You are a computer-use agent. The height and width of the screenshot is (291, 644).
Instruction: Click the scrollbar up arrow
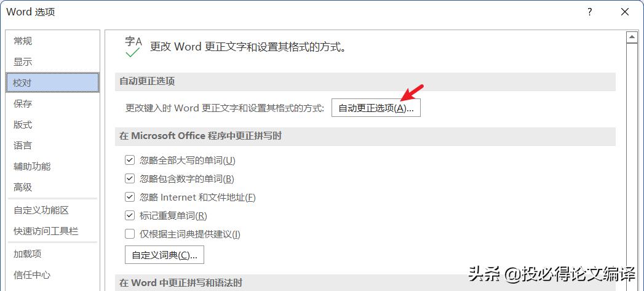631,38
